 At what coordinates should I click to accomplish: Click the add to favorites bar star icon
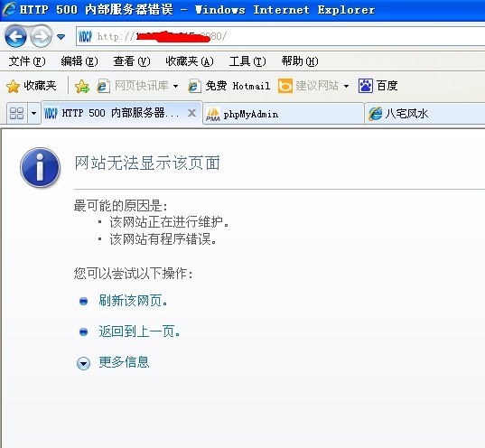82,87
